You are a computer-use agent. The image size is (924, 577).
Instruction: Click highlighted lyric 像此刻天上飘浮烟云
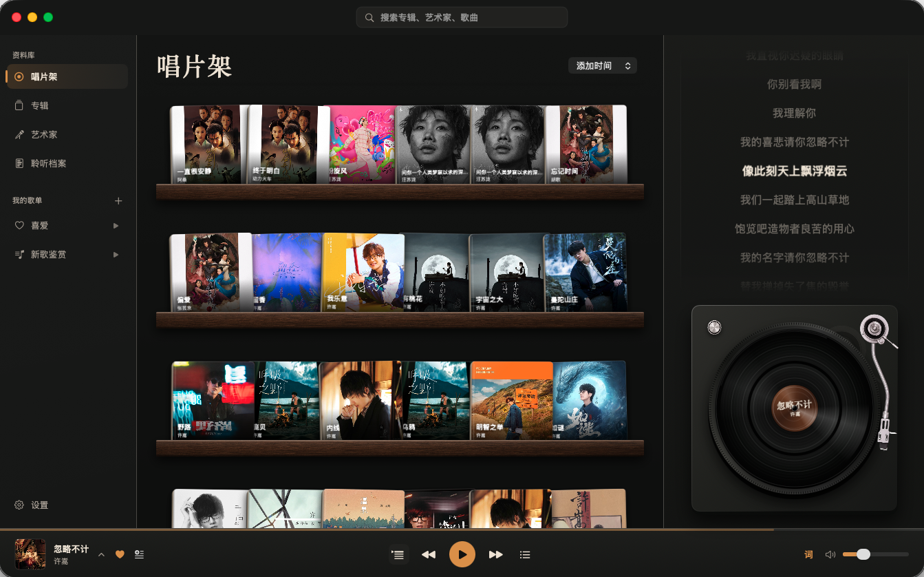[x=794, y=171]
